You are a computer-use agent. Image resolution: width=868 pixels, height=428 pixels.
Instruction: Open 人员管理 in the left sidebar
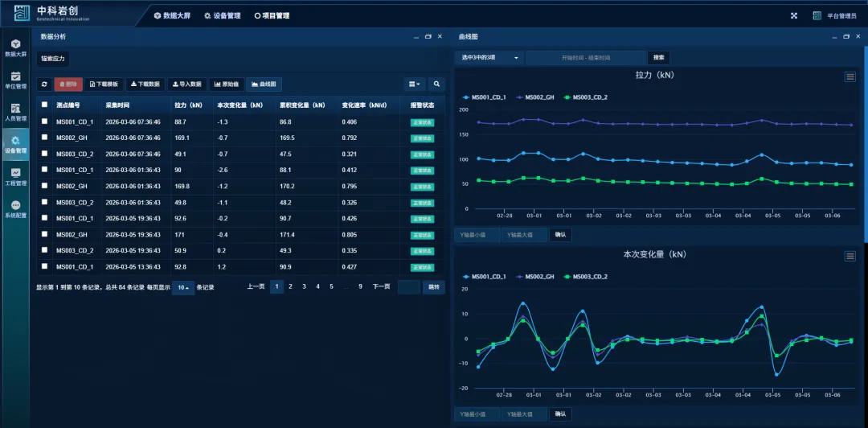click(15, 112)
